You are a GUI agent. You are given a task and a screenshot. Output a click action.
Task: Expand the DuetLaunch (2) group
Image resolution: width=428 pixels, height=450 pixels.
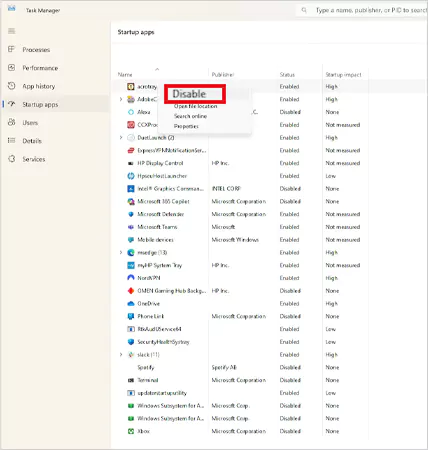(x=121, y=138)
